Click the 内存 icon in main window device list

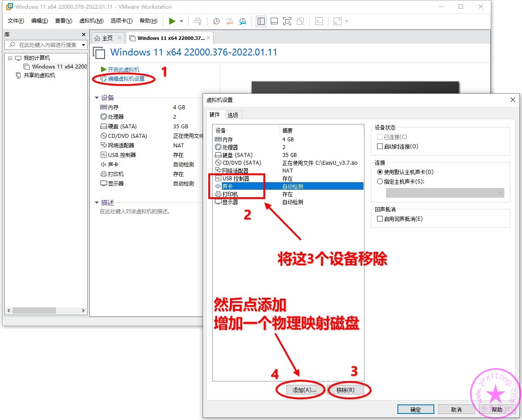pos(104,107)
